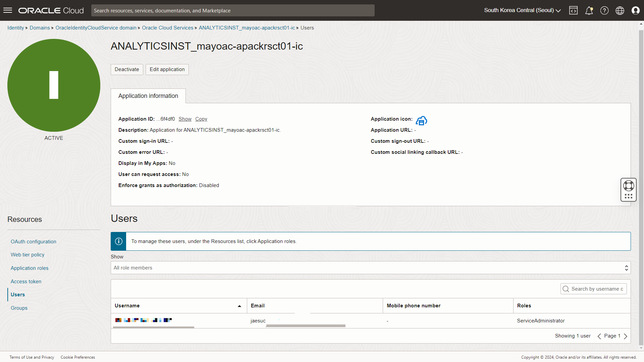Open the All role members dropdown
Image resolution: width=644 pixels, height=362 pixels.
[x=626, y=267]
